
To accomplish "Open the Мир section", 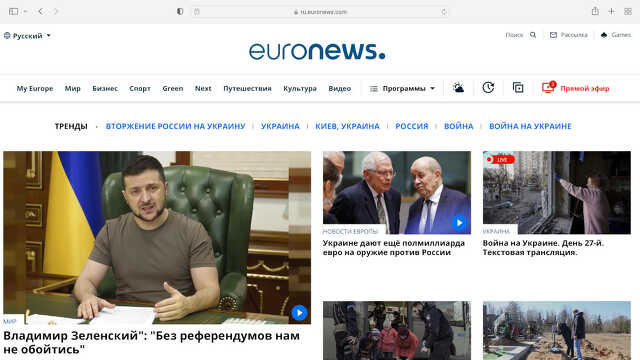I will tap(73, 89).
